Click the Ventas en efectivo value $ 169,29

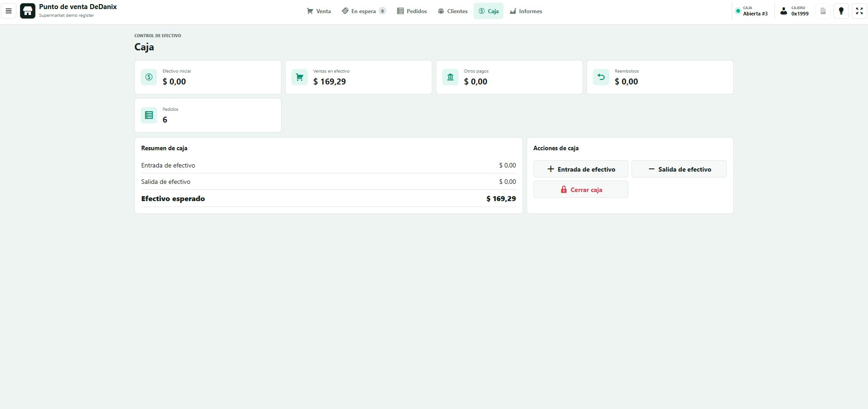(330, 82)
